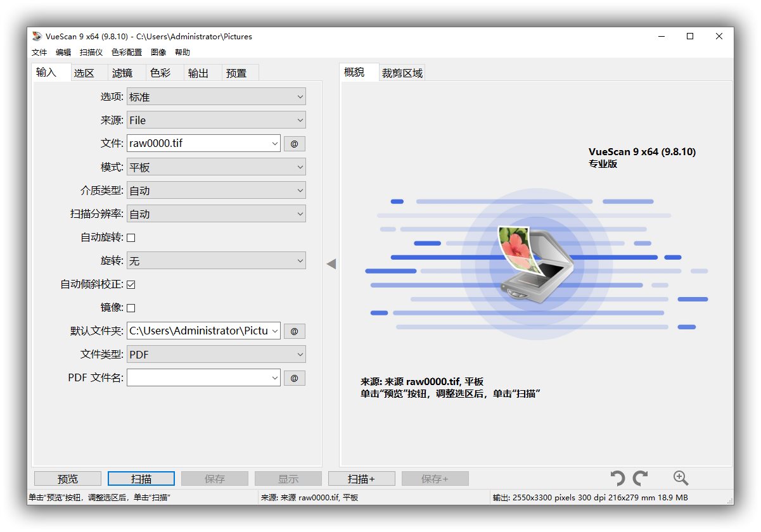Select the 裁剪区域 tab
Image resolution: width=761 pixels, height=532 pixels.
pos(402,73)
